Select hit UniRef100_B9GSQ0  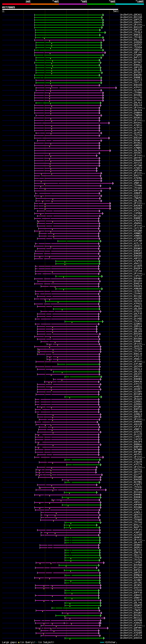(131, 138)
